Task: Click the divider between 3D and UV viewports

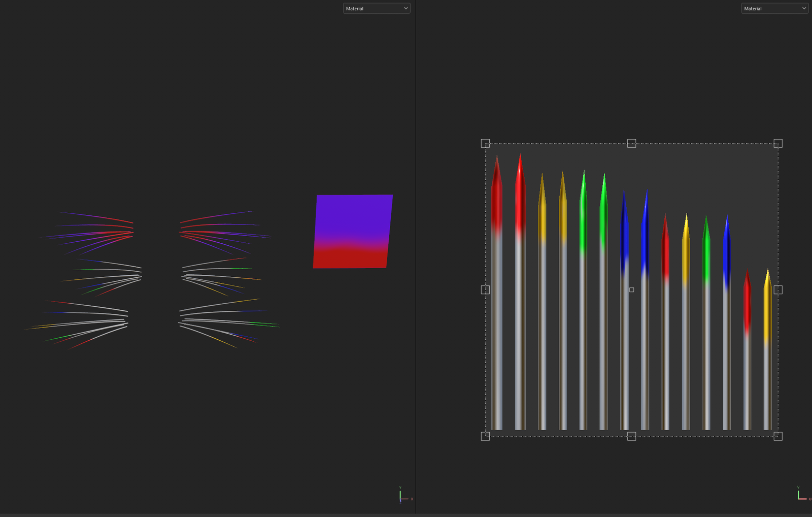Action: pyautogui.click(x=415, y=254)
